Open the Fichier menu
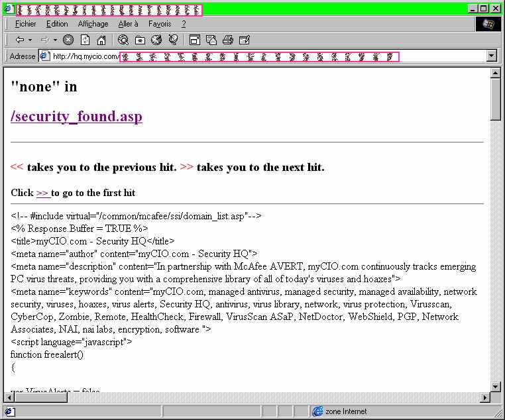The height and width of the screenshot is (420, 505). tap(26, 24)
